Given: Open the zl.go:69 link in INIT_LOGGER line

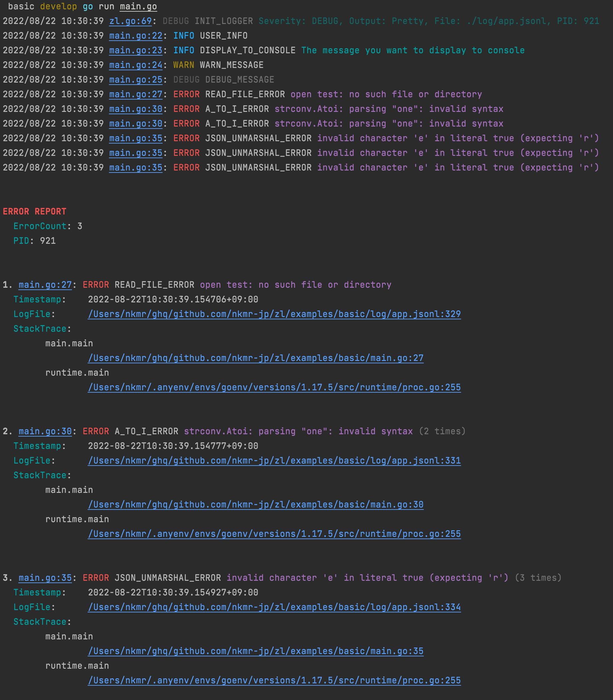Looking at the screenshot, I should 130,21.
